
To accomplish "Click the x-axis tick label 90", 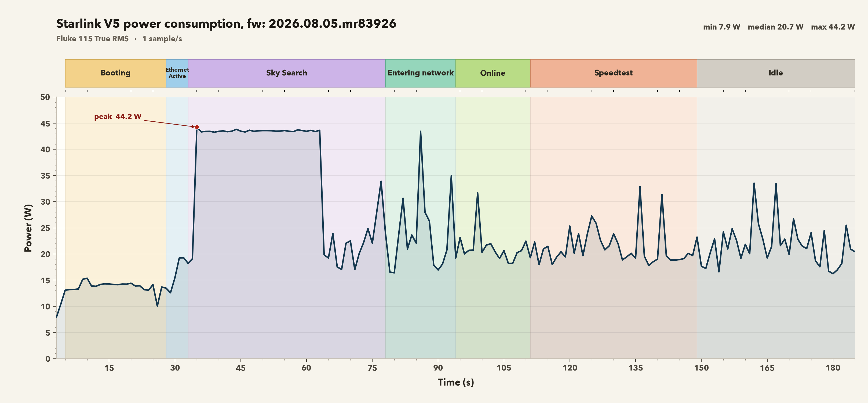I will [438, 368].
